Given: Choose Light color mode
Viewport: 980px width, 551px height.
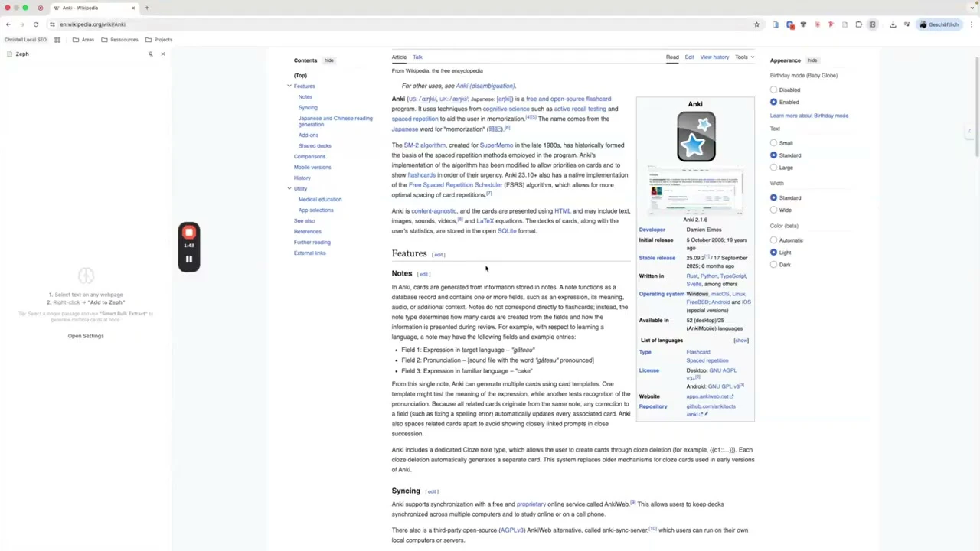Looking at the screenshot, I should click(773, 253).
